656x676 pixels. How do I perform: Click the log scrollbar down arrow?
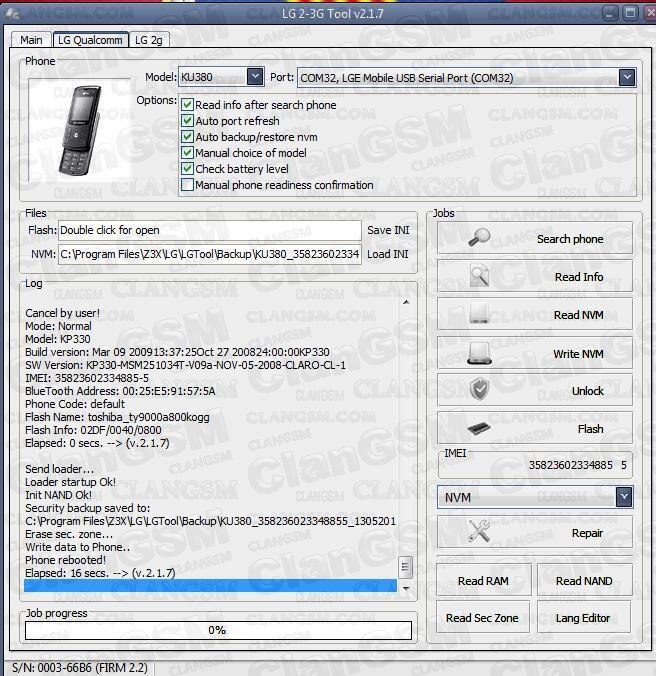click(406, 588)
